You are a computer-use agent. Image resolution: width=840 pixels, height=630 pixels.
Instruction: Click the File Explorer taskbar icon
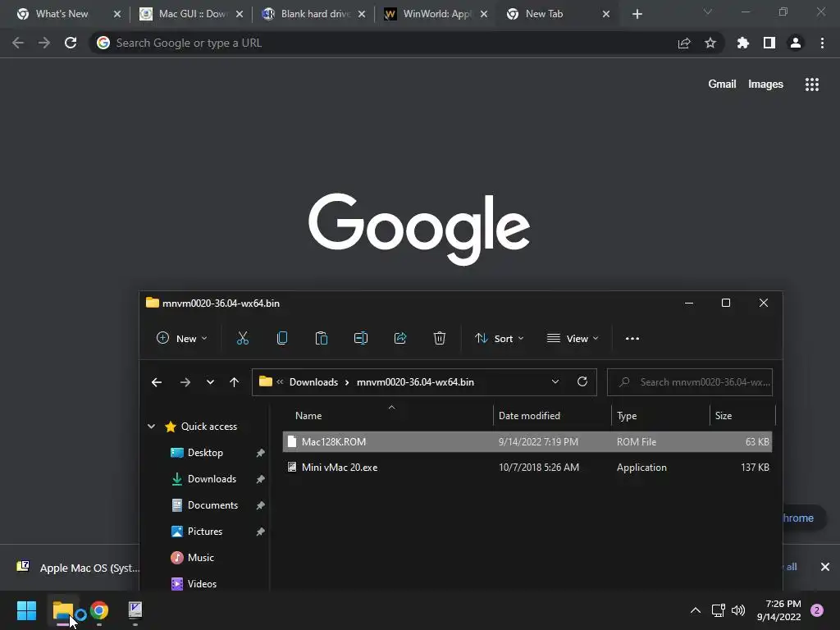(63, 610)
